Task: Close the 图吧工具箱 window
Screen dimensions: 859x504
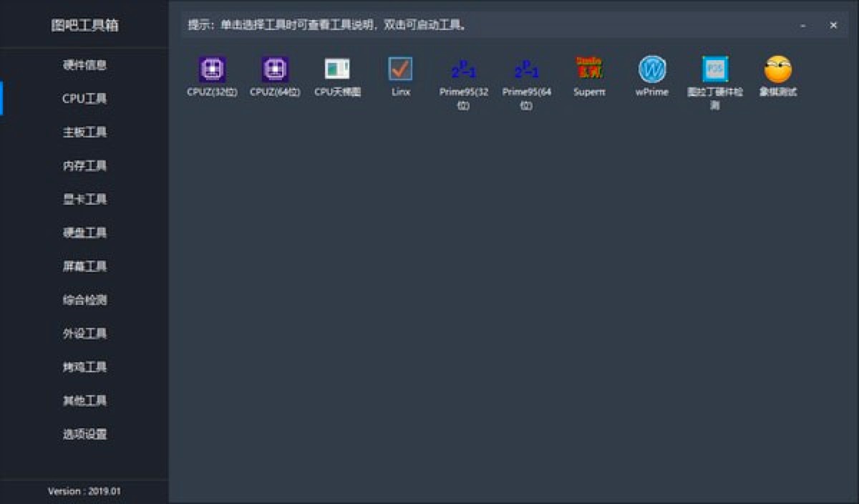Action: tap(833, 24)
